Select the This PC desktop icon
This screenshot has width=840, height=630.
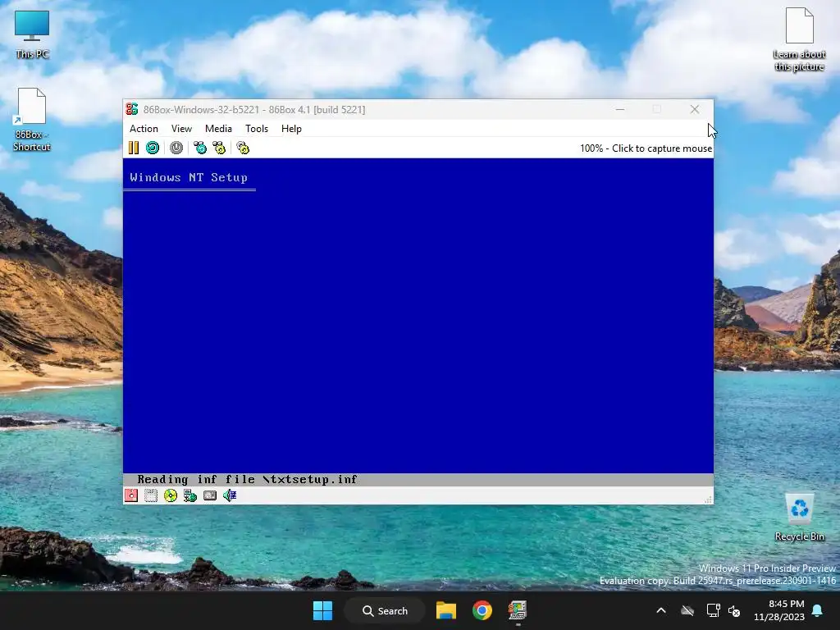tap(32, 34)
